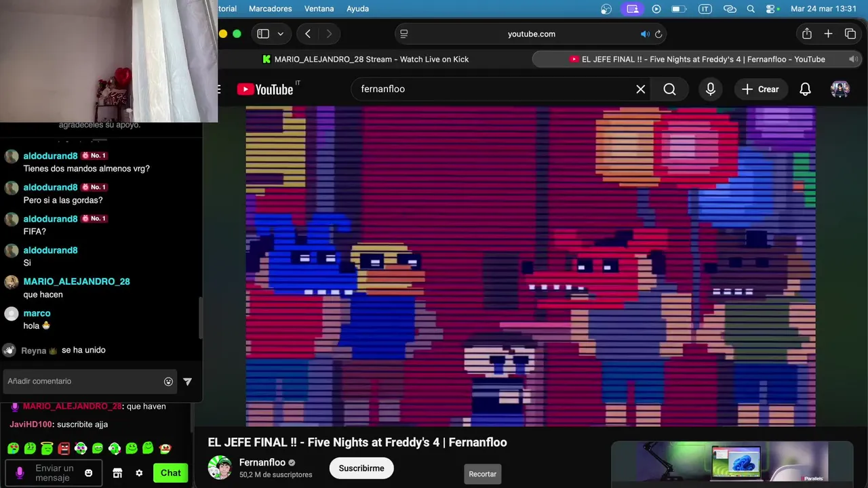Go back with the Safari back arrow
The height and width of the screenshot is (488, 868).
point(308,34)
